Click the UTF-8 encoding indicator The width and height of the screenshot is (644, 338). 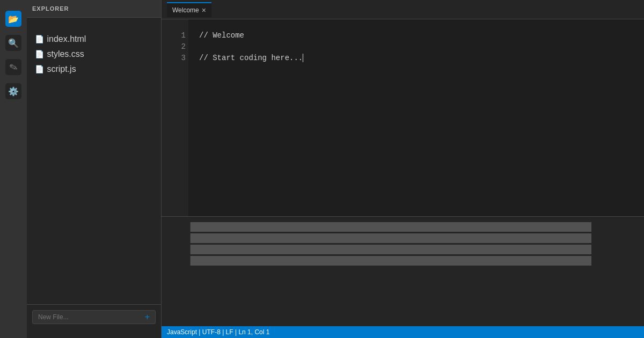(211, 332)
